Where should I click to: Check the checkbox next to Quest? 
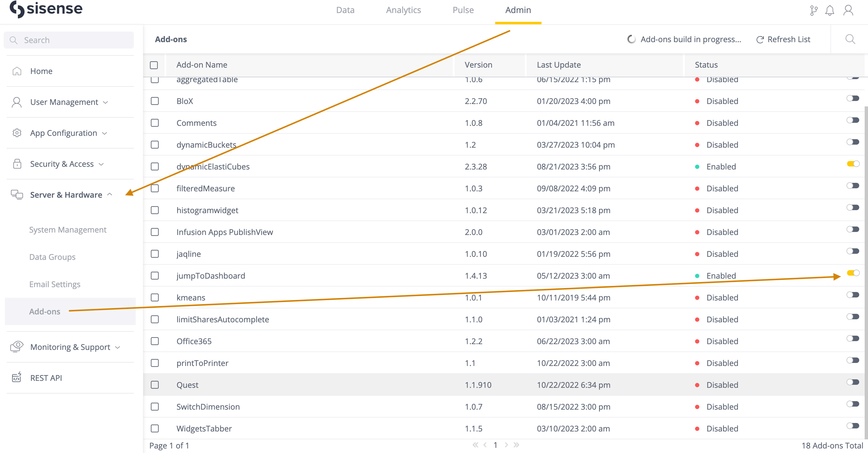click(x=155, y=384)
